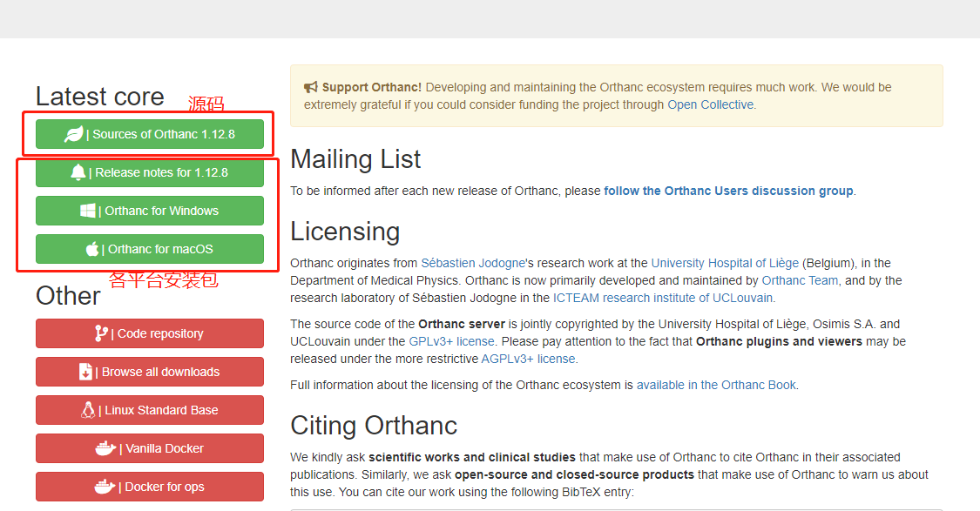The height and width of the screenshot is (511, 980).
Task: Click the Licensing heading
Action: click(345, 232)
